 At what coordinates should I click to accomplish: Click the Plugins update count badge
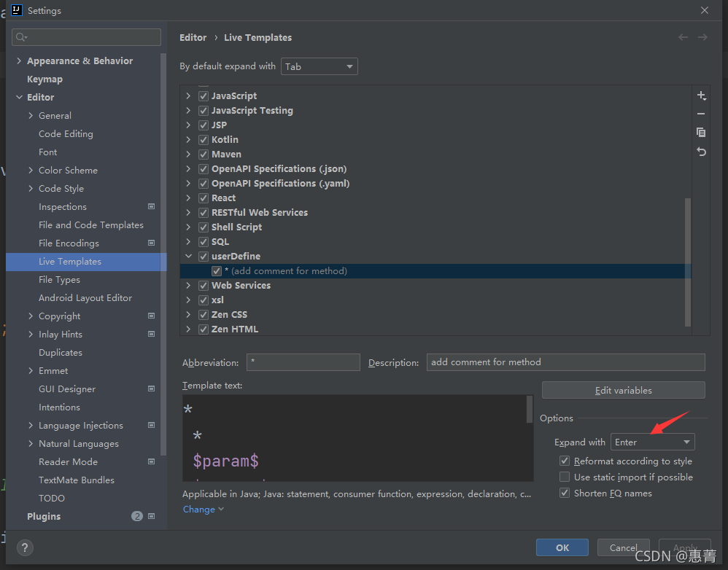137,516
